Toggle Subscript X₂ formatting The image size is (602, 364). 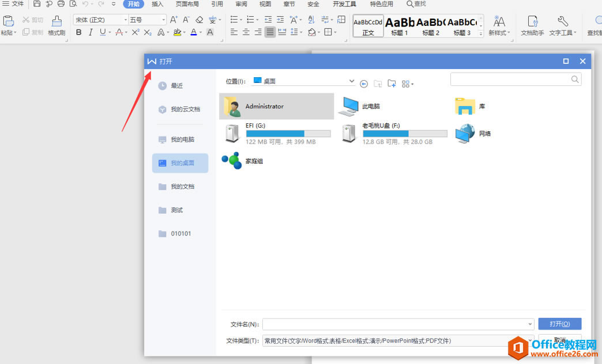coord(148,32)
